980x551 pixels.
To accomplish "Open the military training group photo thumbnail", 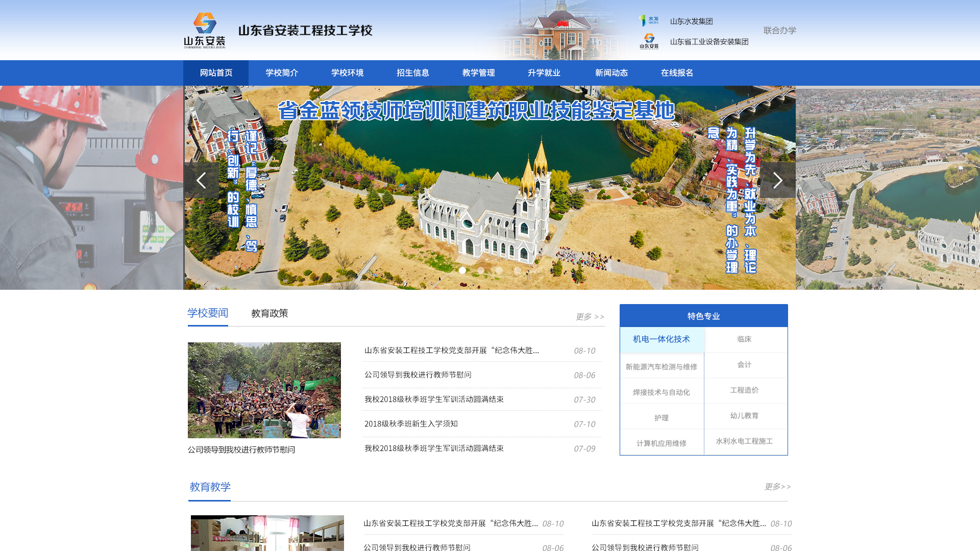I will (264, 390).
